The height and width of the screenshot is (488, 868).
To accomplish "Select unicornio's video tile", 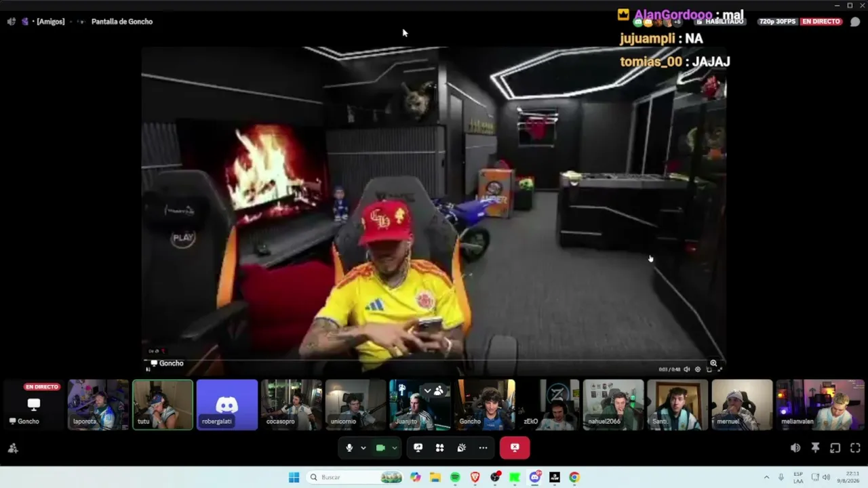I will [356, 405].
